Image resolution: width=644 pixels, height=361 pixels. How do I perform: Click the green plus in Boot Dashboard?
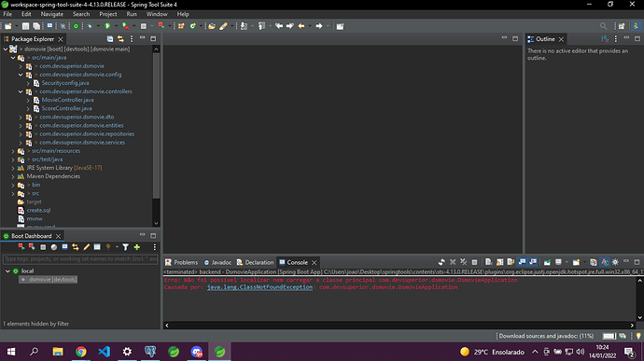click(137, 247)
